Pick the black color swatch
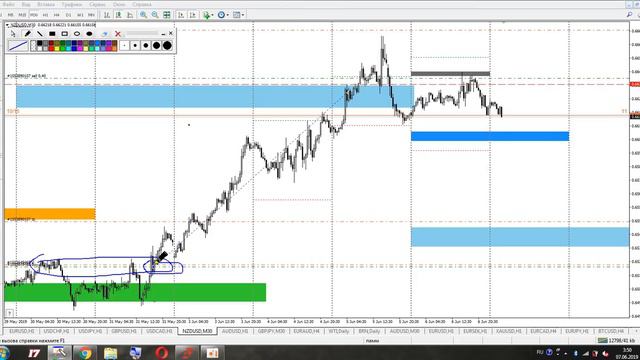 [40, 43]
